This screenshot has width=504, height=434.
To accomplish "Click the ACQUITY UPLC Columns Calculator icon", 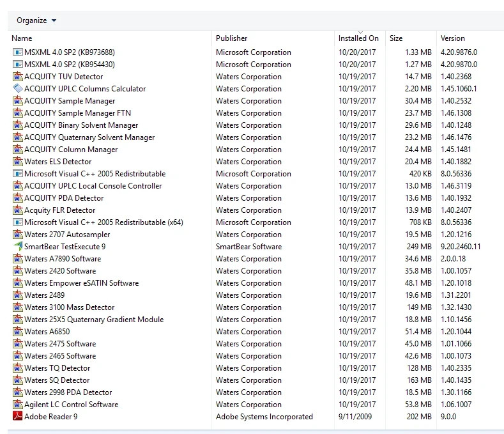I will [17, 88].
